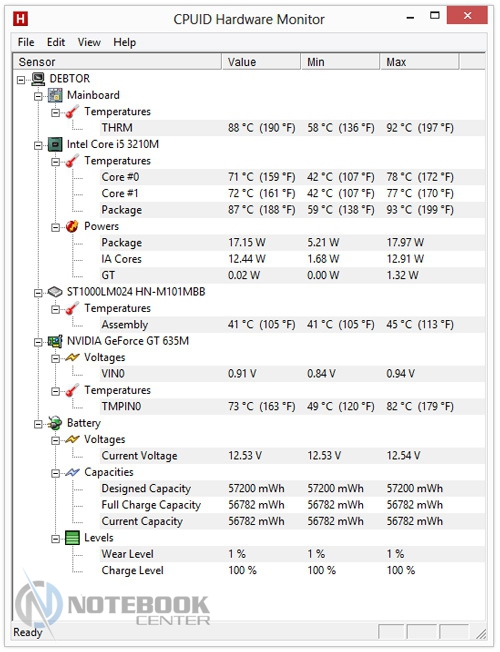Collapse the Powers section
This screenshot has width=500, height=652.
coord(55,227)
